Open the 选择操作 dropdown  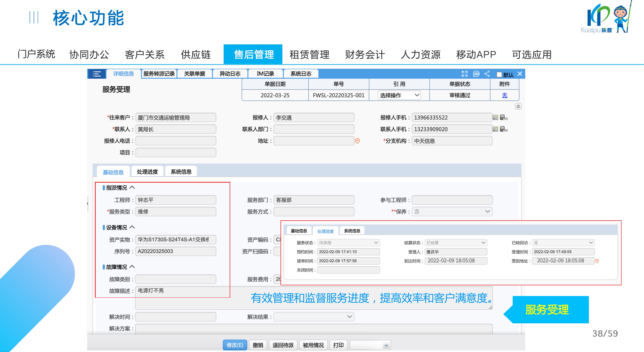399,95
